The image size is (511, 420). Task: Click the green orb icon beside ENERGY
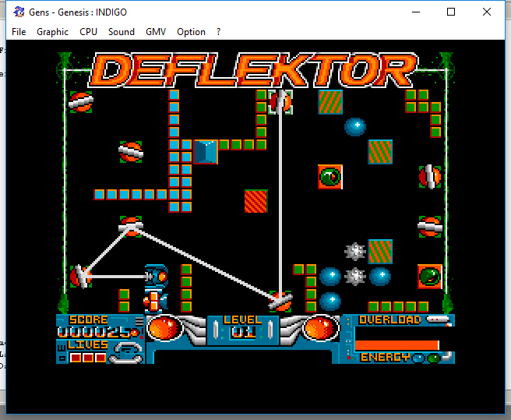[x=433, y=358]
